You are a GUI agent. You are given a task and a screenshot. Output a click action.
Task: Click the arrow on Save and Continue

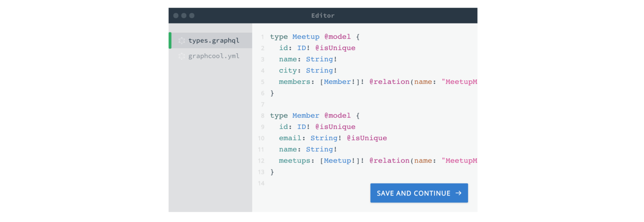click(x=458, y=193)
